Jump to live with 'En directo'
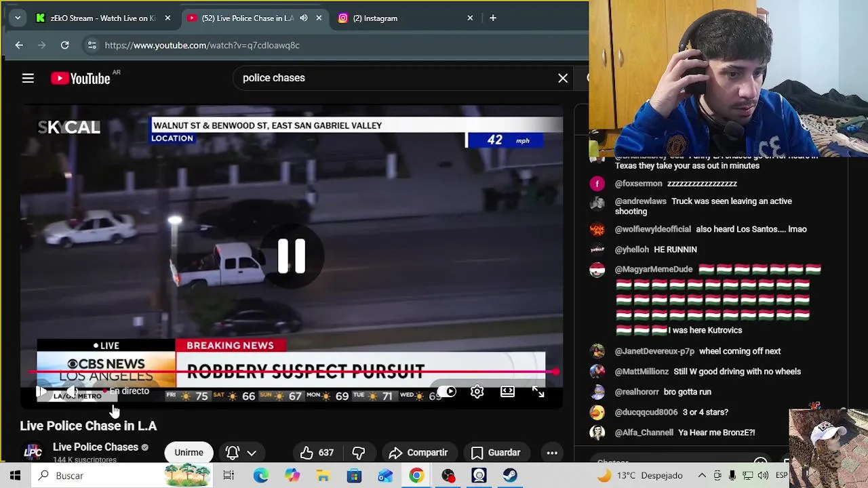This screenshot has height=488, width=868. pos(128,391)
